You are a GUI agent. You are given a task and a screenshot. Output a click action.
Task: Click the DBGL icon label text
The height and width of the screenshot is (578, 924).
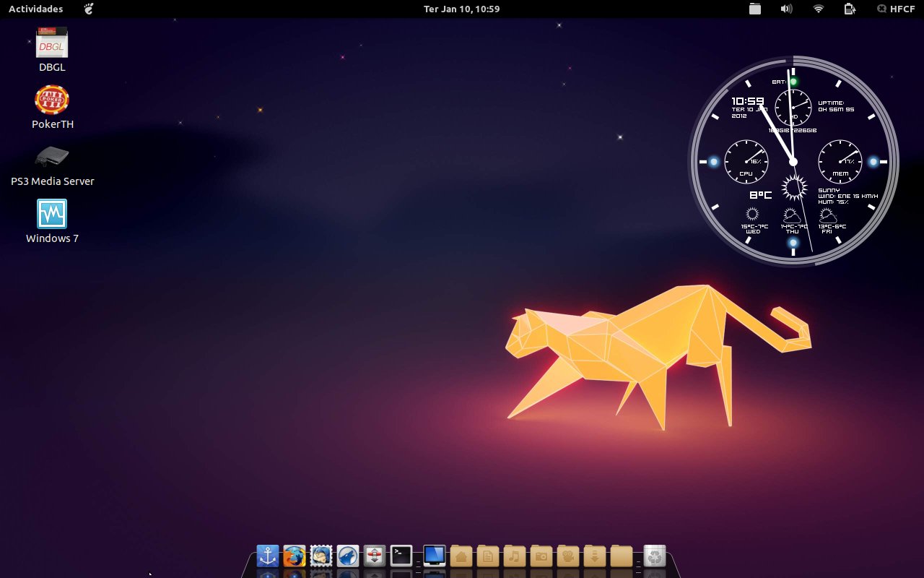click(52, 67)
